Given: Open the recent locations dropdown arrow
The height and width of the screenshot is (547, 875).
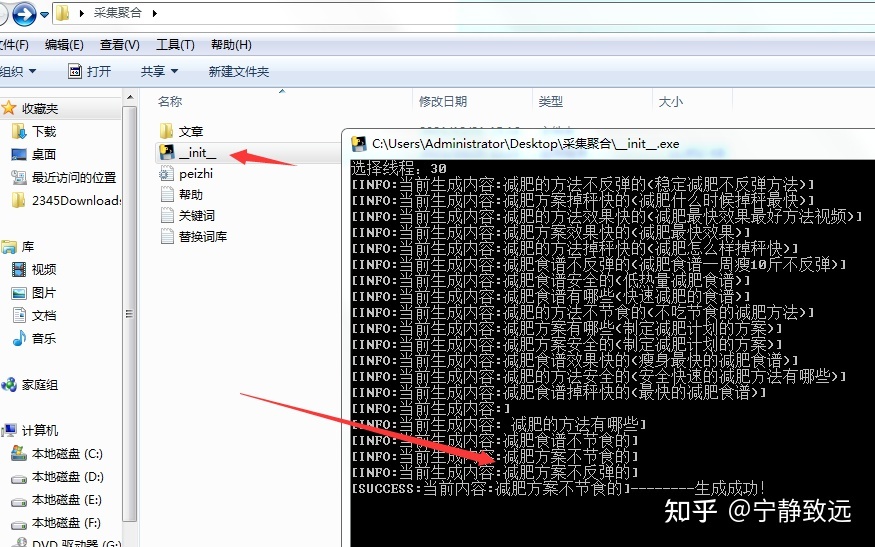Looking at the screenshot, I should coord(44,15).
